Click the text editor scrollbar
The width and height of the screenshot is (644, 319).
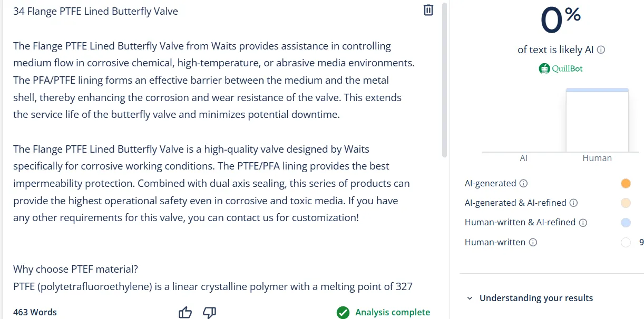coord(444,80)
